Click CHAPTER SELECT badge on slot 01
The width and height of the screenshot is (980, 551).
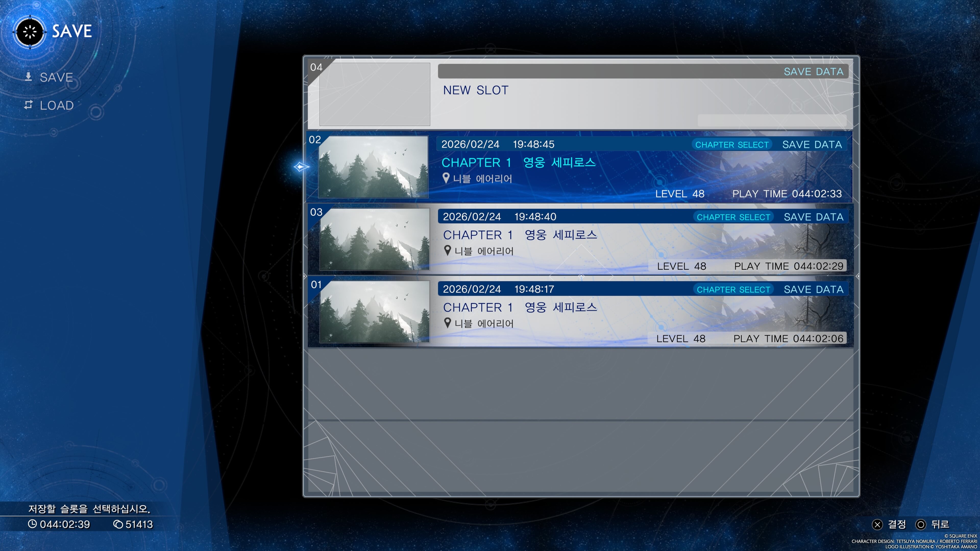click(x=733, y=290)
